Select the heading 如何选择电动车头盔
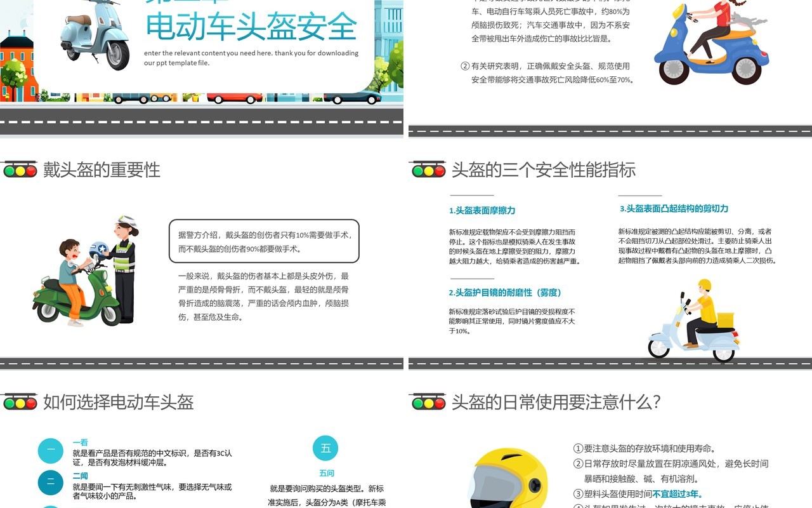Viewport: 812px width, 508px height. (119, 402)
